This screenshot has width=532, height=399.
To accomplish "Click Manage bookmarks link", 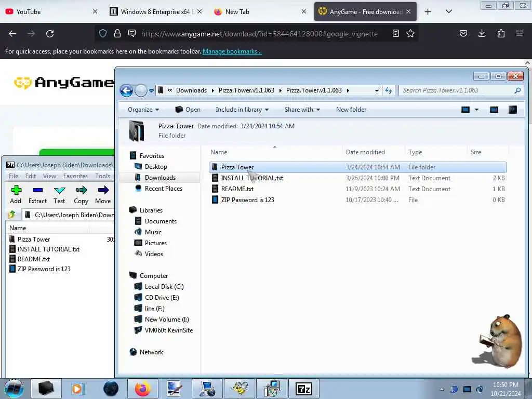I will (x=232, y=51).
